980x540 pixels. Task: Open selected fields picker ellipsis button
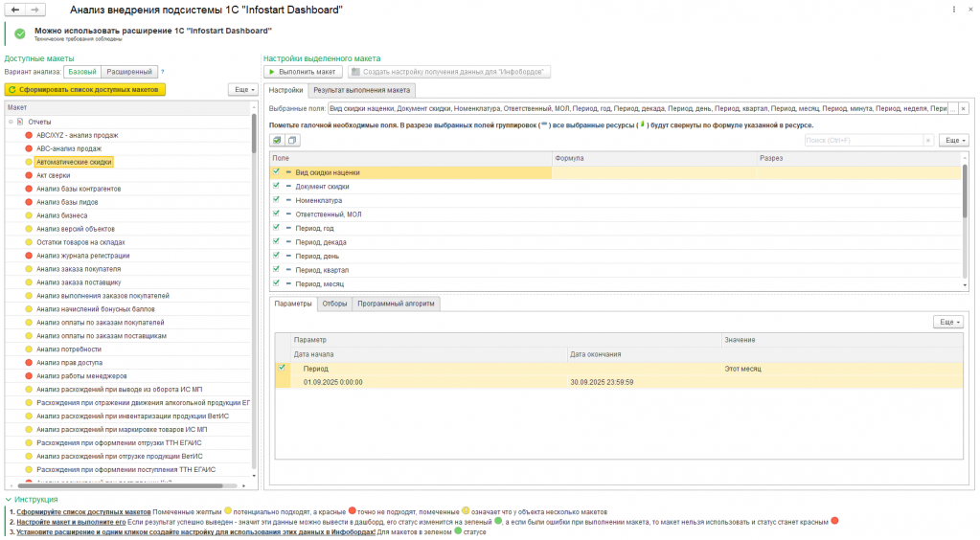click(952, 109)
